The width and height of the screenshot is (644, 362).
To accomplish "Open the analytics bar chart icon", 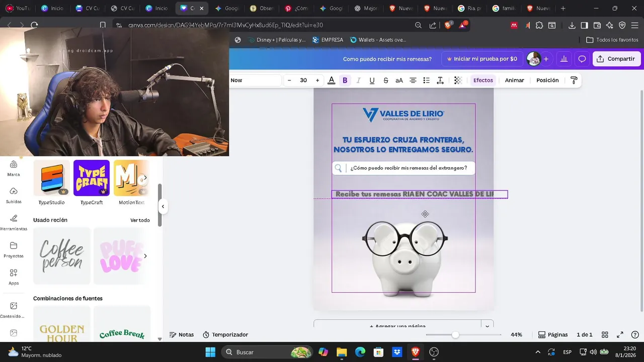I will (564, 59).
